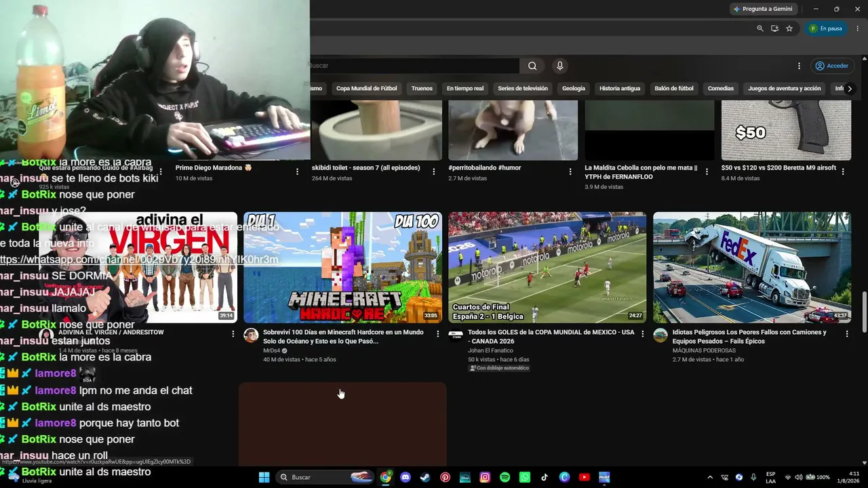Open 'Sobreviví 100 Días en Minecraft Hardcore' title
The width and height of the screenshot is (868, 488).
pyautogui.click(x=343, y=337)
